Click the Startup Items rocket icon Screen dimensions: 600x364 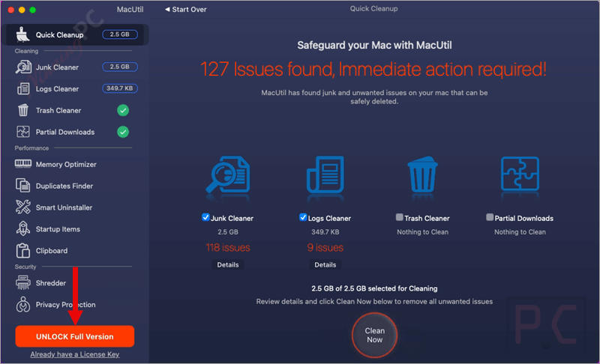[x=23, y=228]
